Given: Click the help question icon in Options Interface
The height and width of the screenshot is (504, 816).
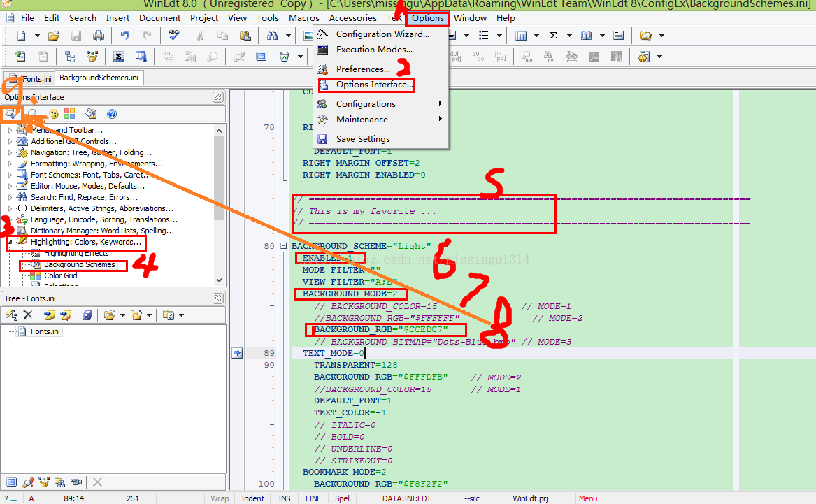Looking at the screenshot, I should click(112, 114).
